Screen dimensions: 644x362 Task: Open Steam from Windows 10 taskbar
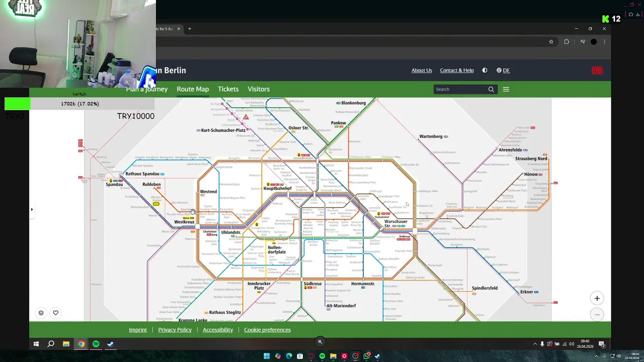tap(111, 344)
